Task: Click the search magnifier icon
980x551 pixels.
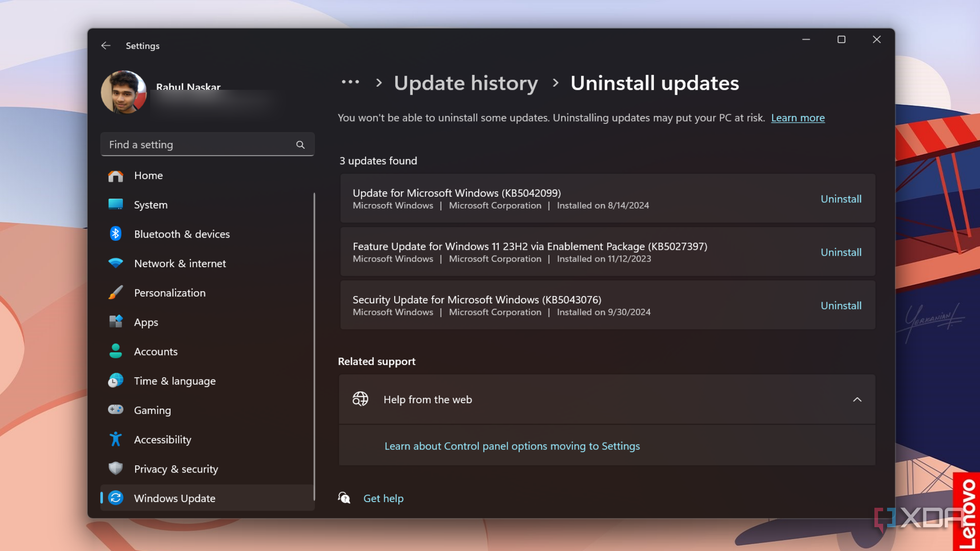Action: 300,145
